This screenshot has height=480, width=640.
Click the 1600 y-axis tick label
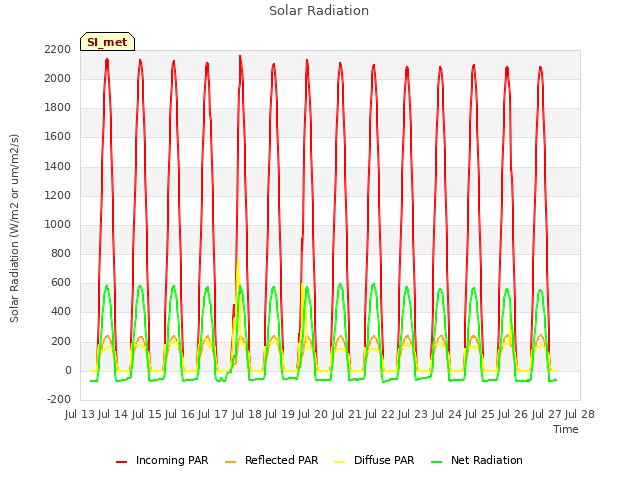pyautogui.click(x=58, y=137)
